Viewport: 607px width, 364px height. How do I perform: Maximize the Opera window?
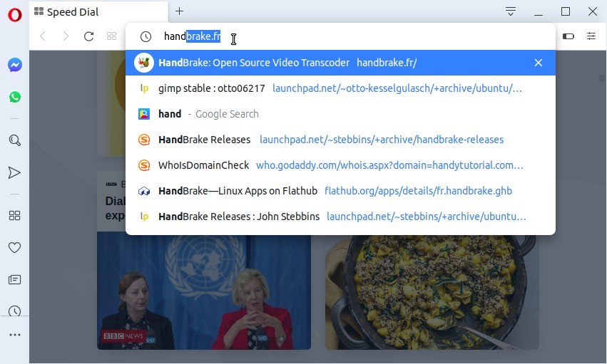pyautogui.click(x=566, y=11)
